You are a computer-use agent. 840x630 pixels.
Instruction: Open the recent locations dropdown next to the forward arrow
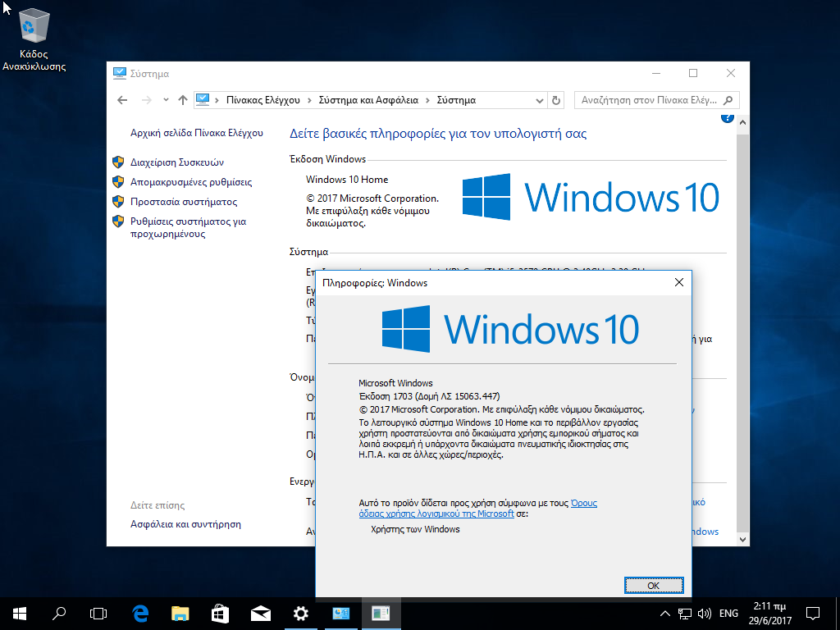pos(166,100)
